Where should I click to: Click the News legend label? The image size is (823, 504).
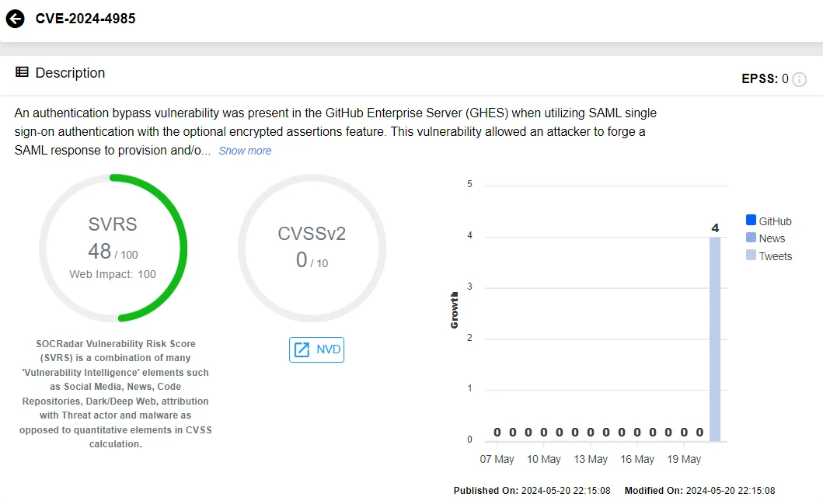tap(772, 238)
